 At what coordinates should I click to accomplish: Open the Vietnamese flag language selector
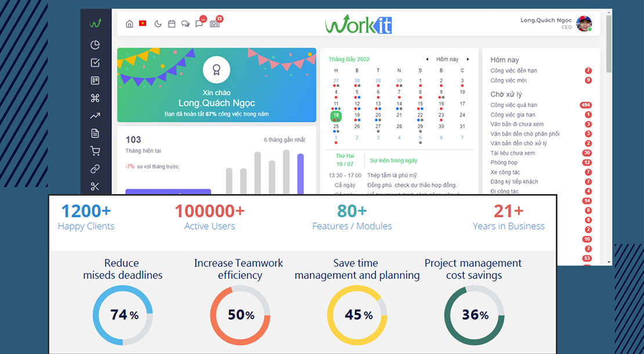143,23
